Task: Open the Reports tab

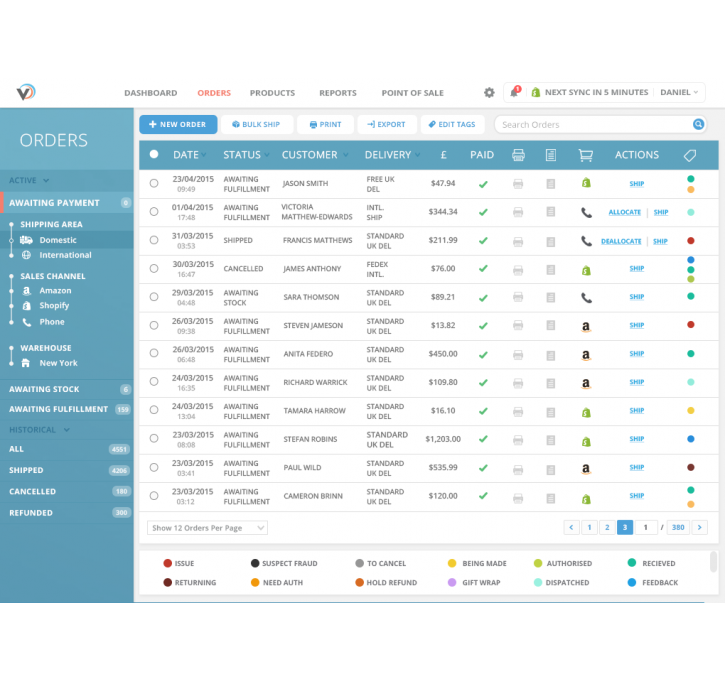Action: 338,93
